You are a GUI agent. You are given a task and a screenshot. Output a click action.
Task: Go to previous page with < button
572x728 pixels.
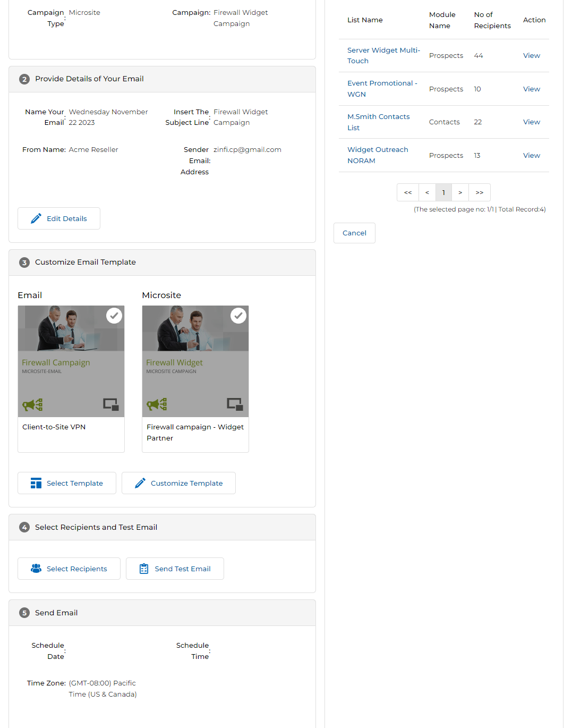[427, 192]
